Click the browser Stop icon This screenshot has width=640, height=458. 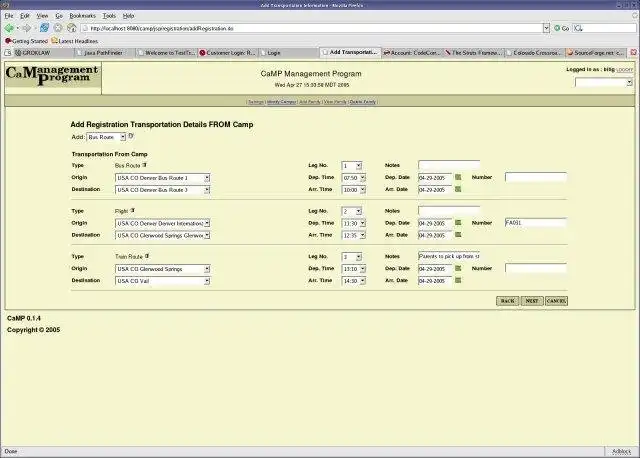[58, 28]
